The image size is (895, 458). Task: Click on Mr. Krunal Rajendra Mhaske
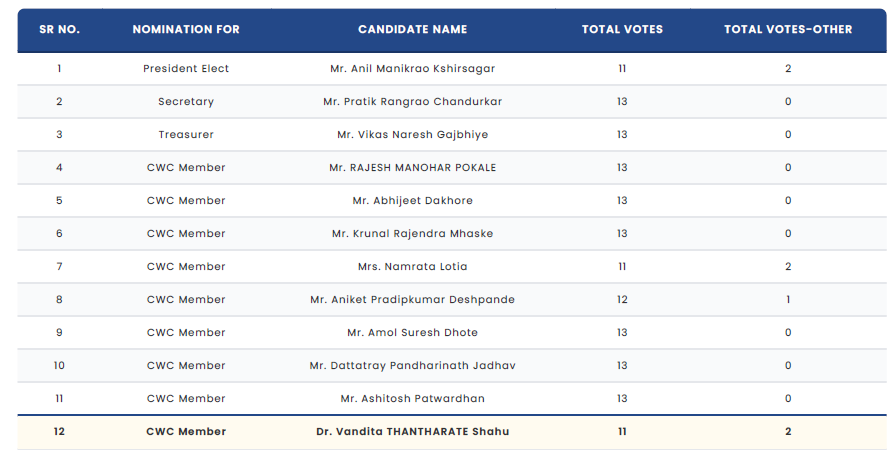point(412,234)
